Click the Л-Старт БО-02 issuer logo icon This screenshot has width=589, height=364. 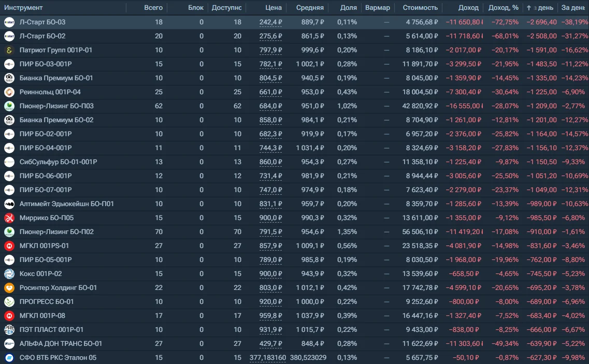click(x=9, y=36)
